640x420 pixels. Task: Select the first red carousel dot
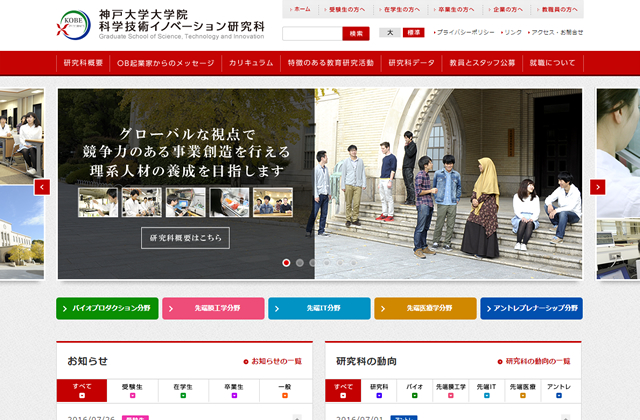point(286,263)
